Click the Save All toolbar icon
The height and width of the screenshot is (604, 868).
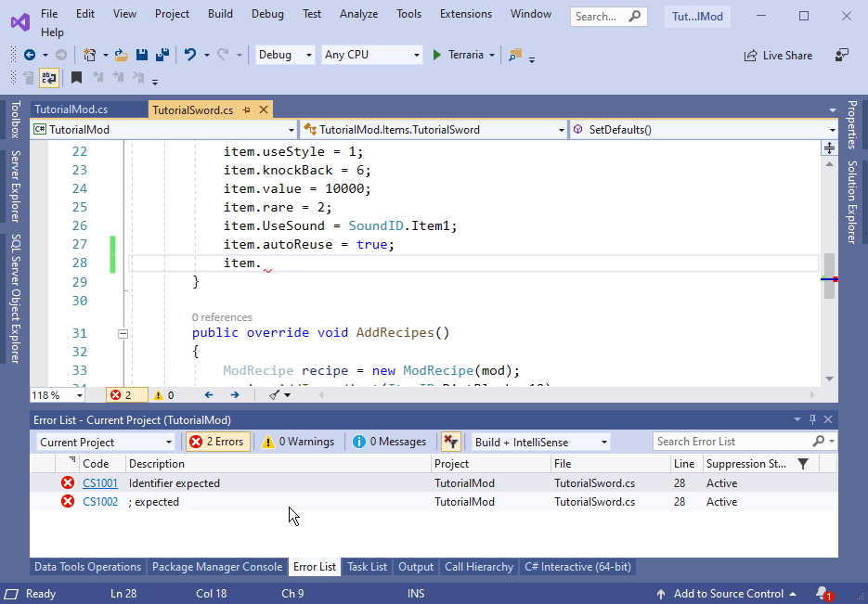point(161,55)
